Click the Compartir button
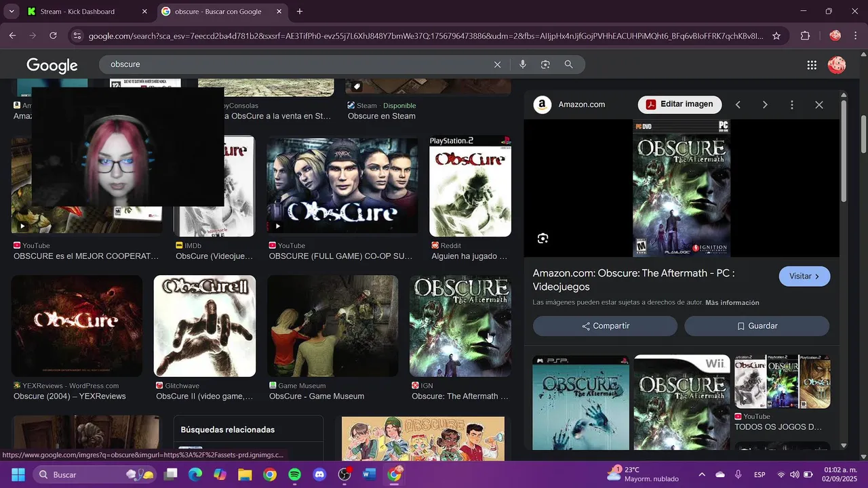The image size is (868, 488). click(605, 326)
